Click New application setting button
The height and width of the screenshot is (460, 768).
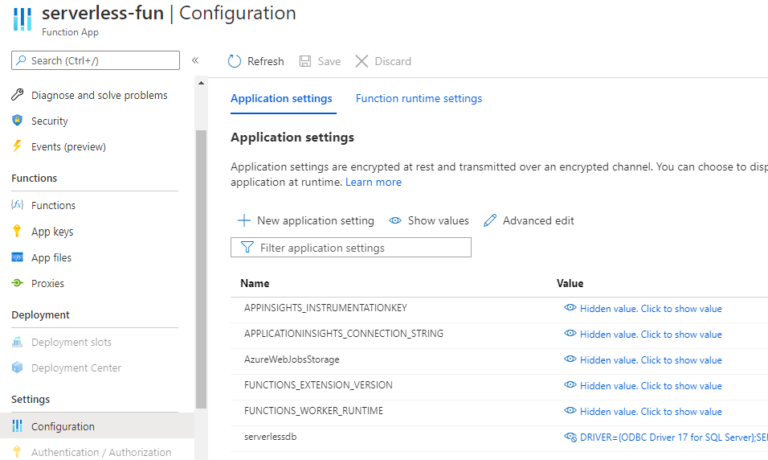point(305,220)
